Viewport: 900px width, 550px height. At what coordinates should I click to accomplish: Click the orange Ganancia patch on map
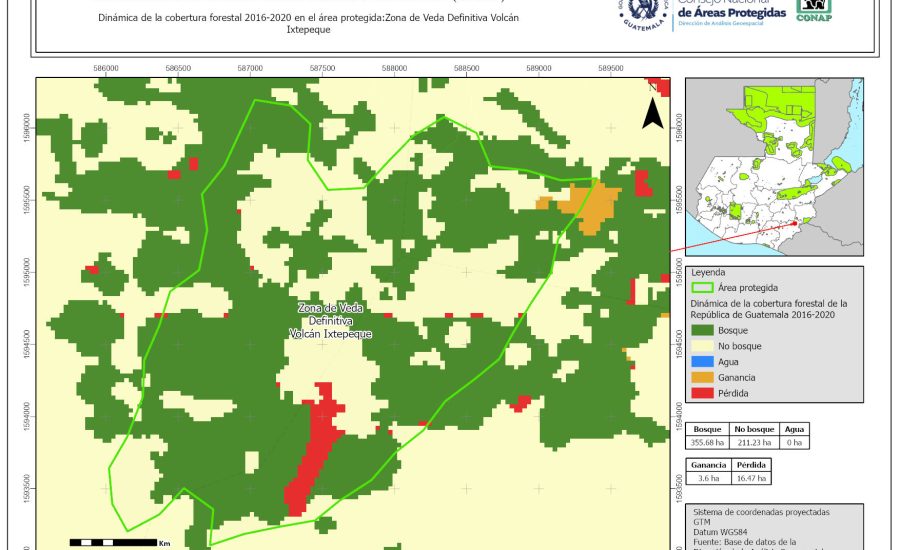(x=578, y=208)
